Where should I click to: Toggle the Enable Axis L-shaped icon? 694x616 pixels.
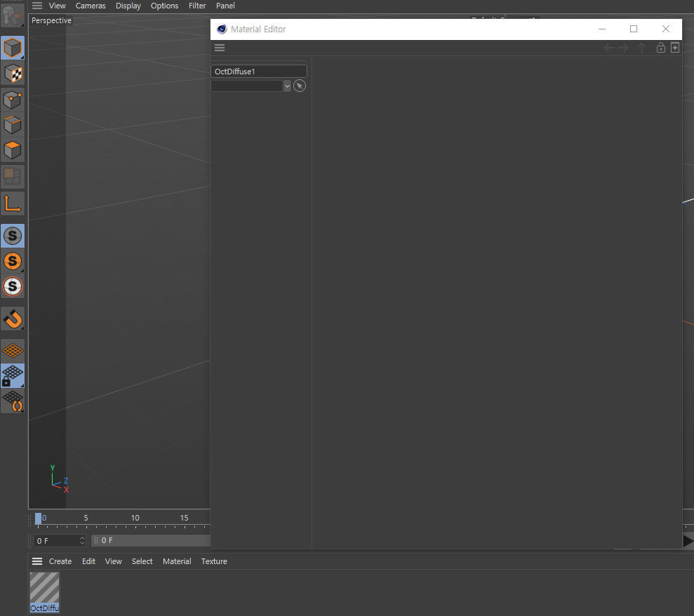(x=13, y=204)
